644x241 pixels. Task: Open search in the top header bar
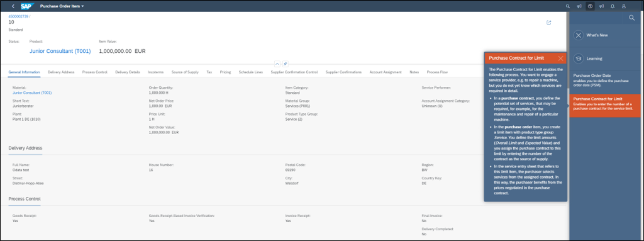click(x=568, y=6)
